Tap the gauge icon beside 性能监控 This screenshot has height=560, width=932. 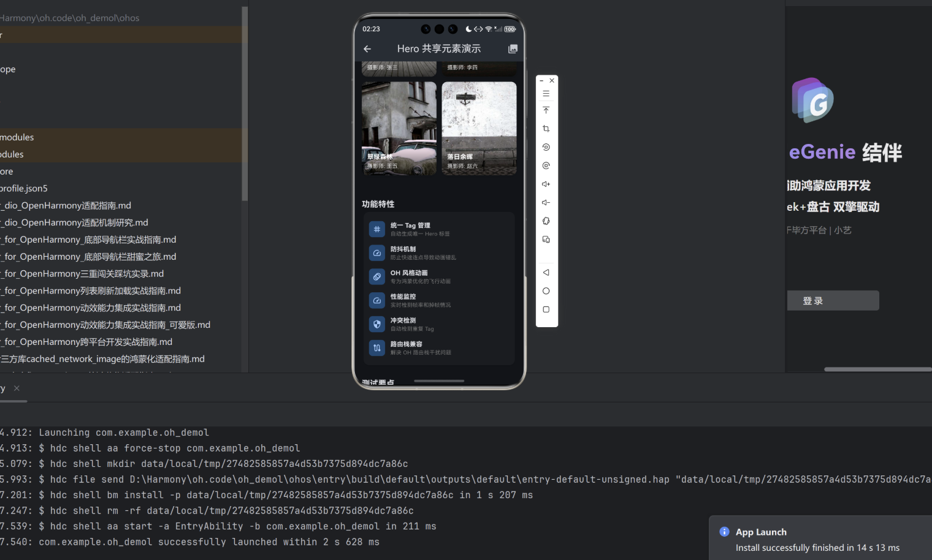(x=376, y=300)
